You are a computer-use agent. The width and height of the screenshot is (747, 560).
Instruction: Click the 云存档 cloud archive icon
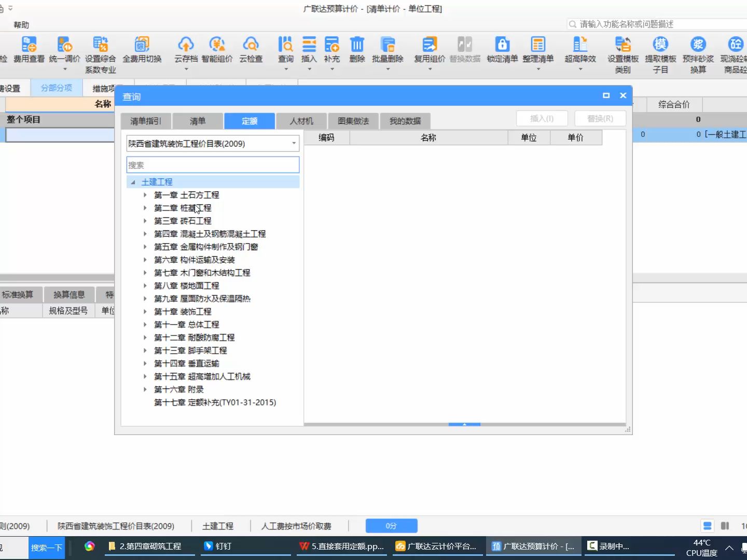186,50
